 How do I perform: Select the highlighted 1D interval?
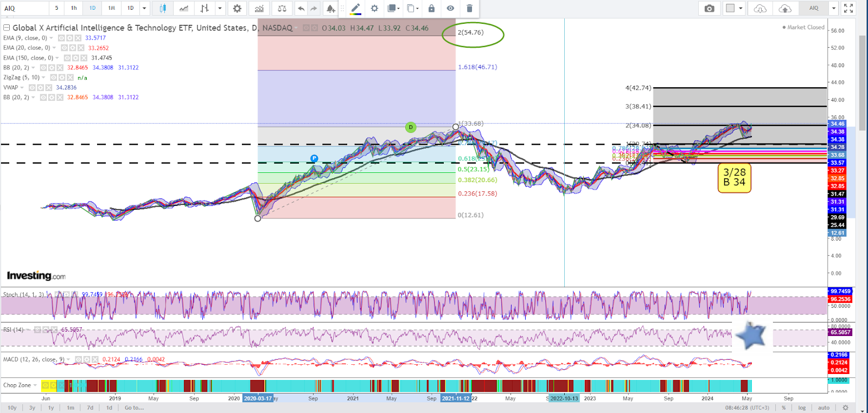(92, 8)
